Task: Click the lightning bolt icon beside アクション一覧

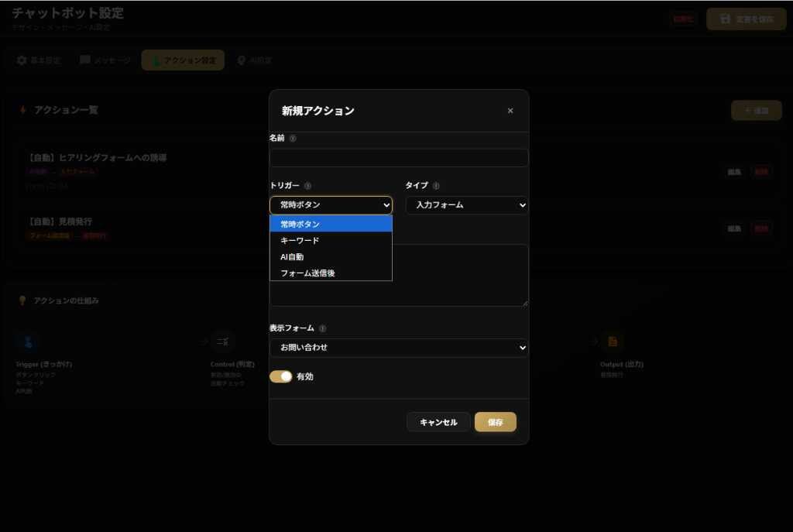Action: coord(22,110)
